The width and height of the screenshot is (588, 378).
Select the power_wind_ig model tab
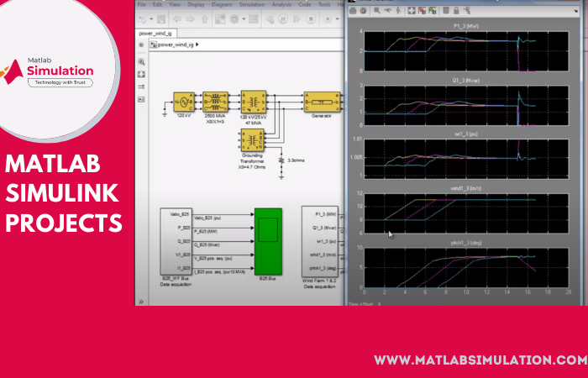[155, 34]
